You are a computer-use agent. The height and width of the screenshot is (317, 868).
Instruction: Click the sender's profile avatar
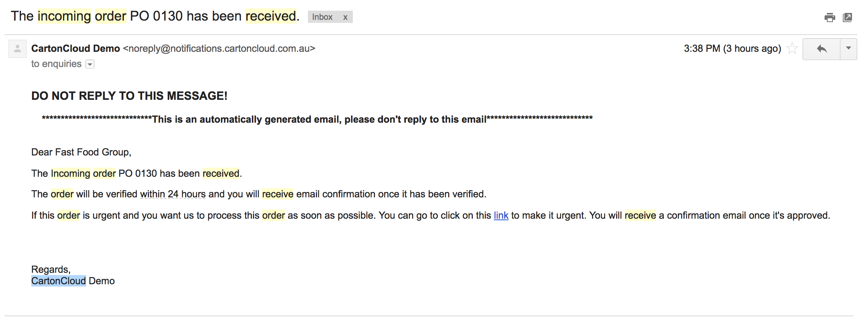[x=18, y=49]
